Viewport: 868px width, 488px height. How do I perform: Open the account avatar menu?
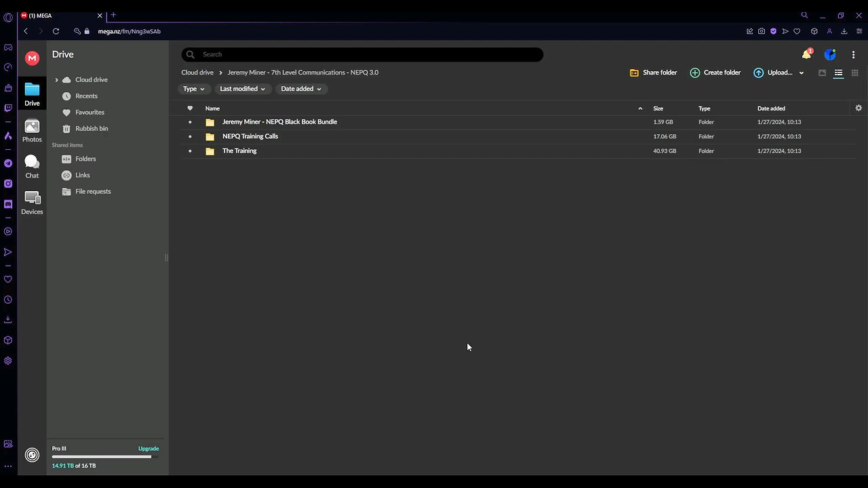point(830,55)
